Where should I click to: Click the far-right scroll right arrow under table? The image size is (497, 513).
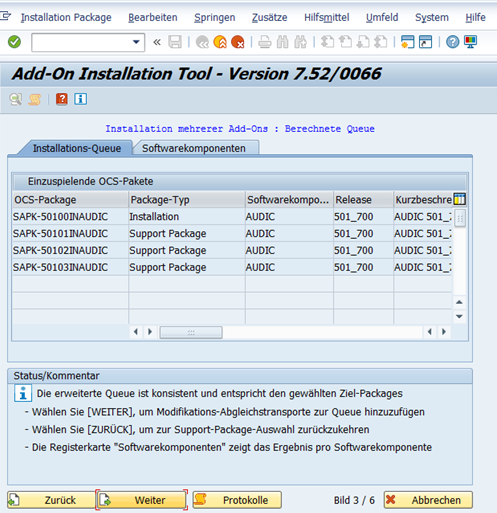pos(444,332)
